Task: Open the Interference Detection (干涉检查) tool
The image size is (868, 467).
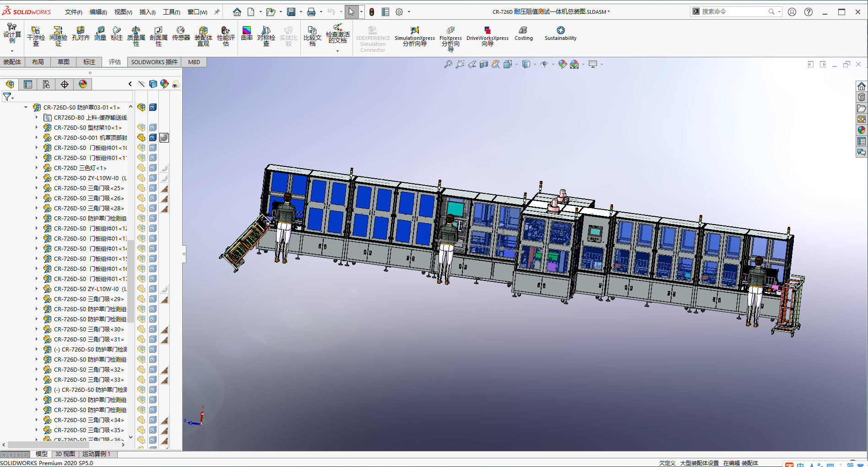Action: [36, 36]
